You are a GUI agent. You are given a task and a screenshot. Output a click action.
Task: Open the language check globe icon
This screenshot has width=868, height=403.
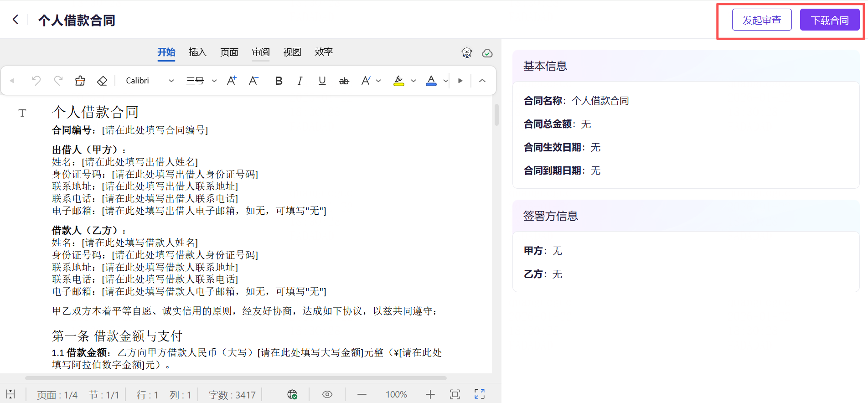[292, 394]
